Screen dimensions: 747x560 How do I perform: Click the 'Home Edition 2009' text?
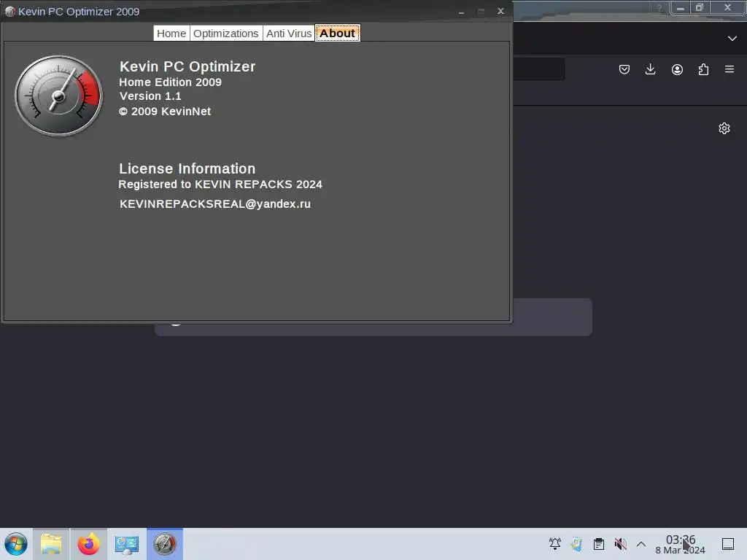pyautogui.click(x=170, y=82)
